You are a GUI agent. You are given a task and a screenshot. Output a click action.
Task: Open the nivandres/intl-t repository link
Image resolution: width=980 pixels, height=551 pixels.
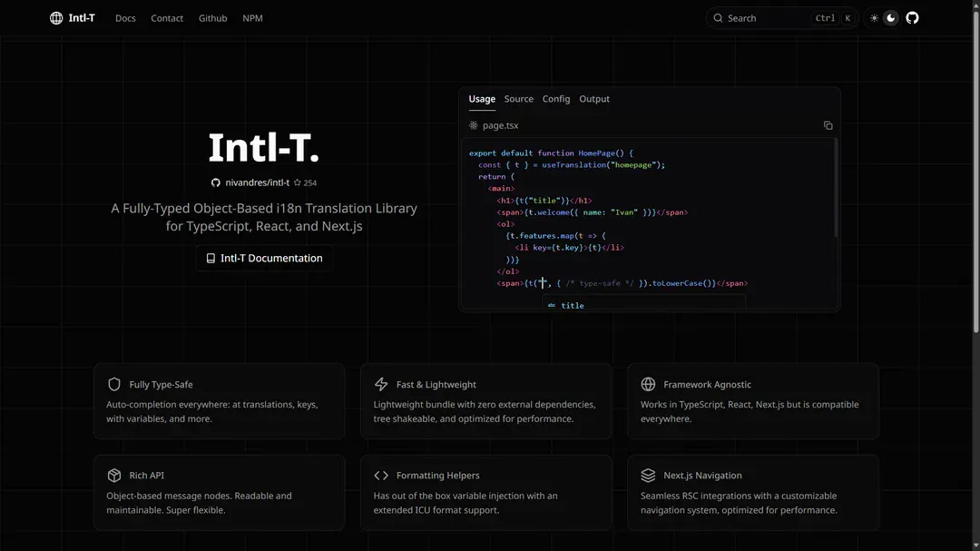tap(257, 182)
